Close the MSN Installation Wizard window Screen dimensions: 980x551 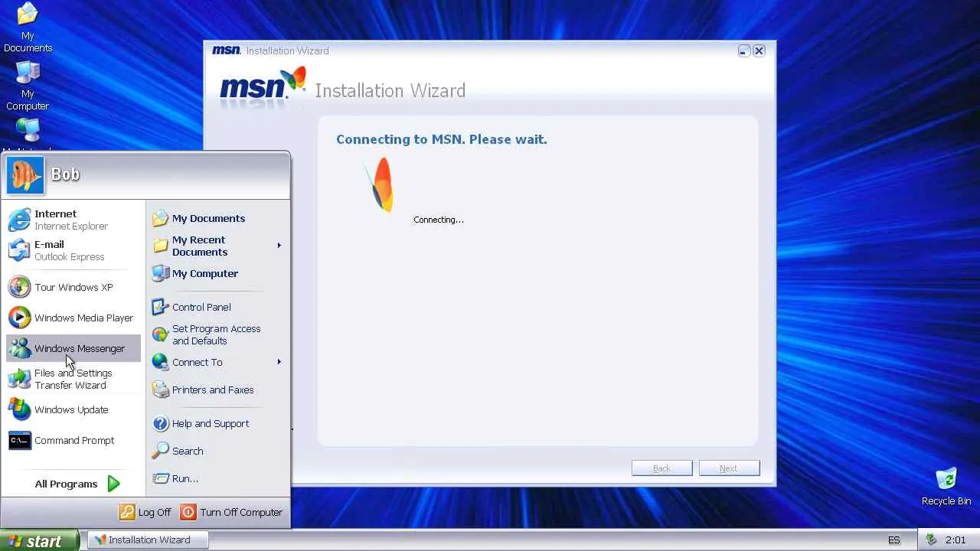(759, 51)
